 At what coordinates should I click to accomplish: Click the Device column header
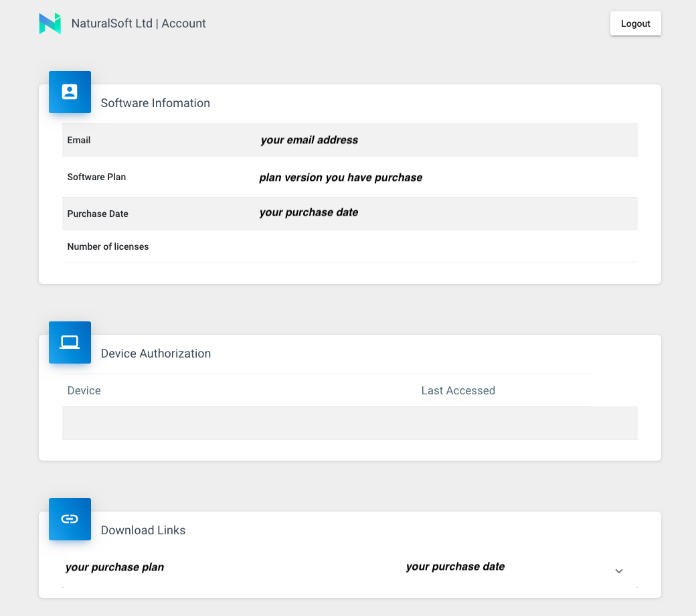coord(84,390)
